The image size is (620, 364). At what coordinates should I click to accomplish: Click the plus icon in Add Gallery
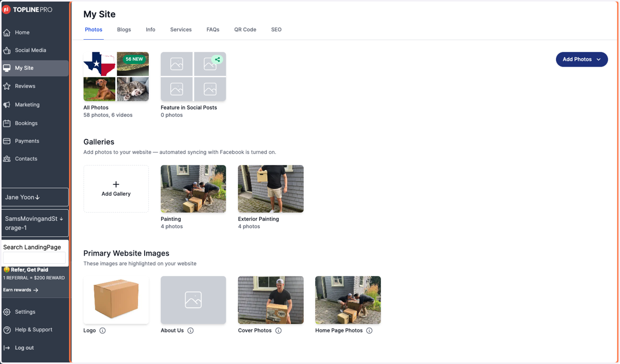[x=116, y=184]
